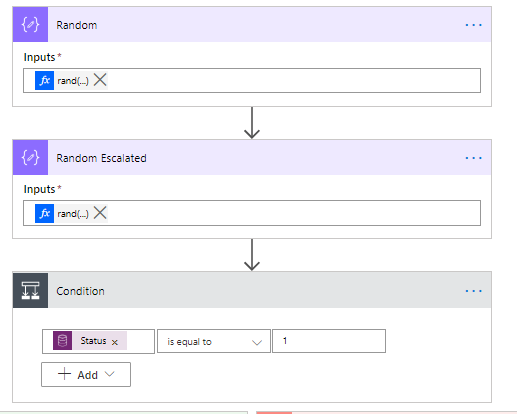The height and width of the screenshot is (414, 517).
Task: Click the Random action compose icon
Action: tap(30, 25)
